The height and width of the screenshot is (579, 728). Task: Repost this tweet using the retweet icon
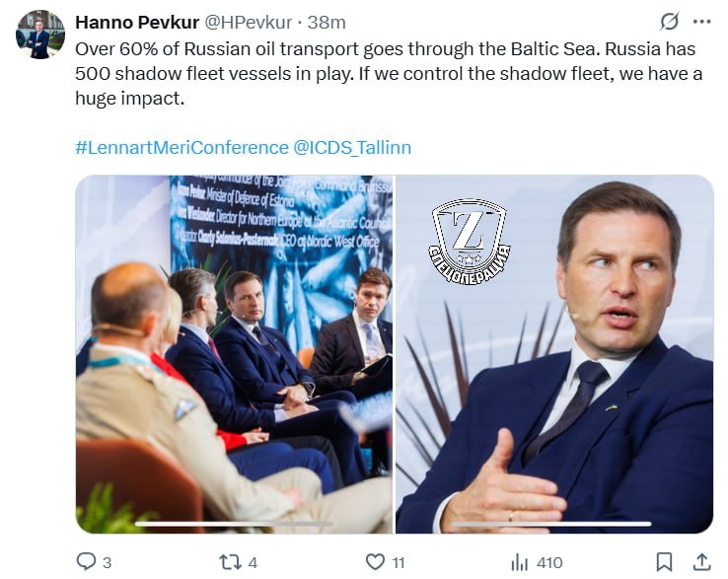click(229, 562)
